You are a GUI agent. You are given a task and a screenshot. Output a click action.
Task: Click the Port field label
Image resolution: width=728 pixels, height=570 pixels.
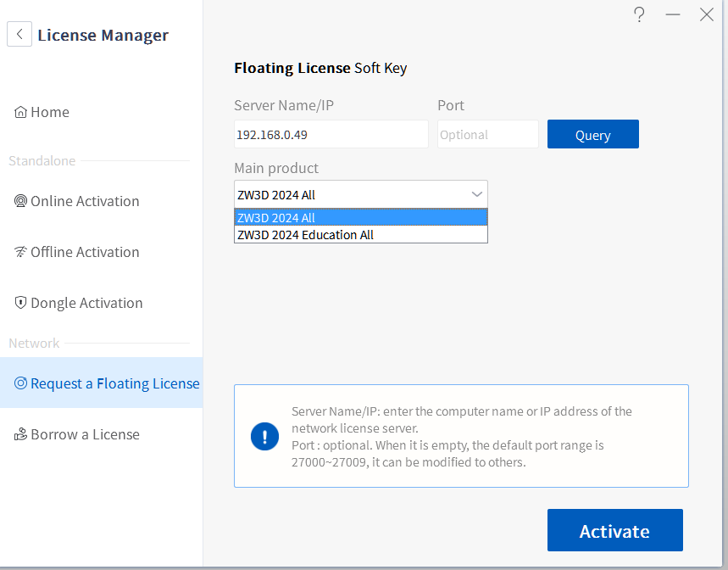tap(451, 105)
